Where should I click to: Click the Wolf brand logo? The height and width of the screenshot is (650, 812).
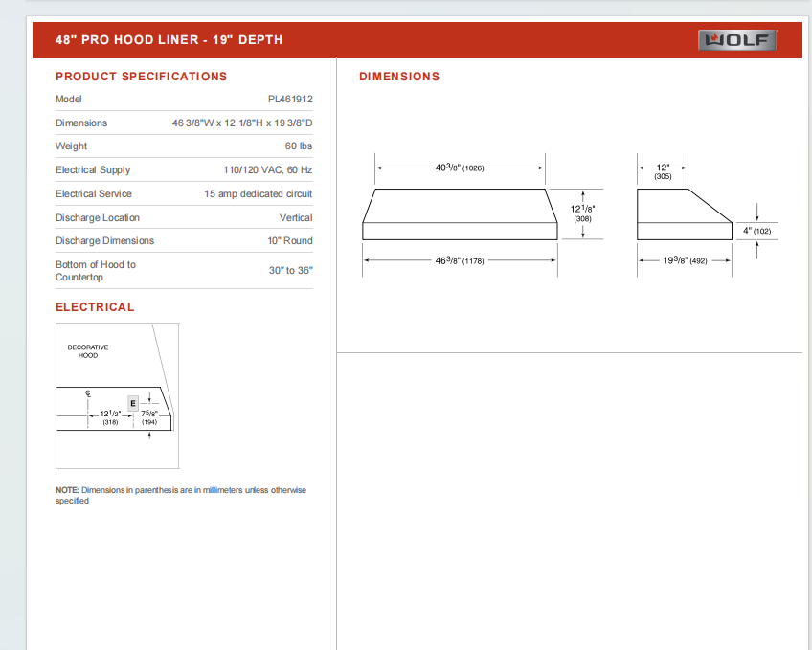(x=737, y=39)
